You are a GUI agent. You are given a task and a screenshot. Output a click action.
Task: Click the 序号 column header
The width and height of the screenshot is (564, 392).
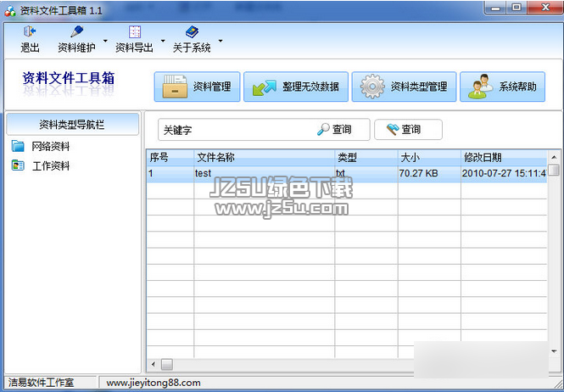coord(170,157)
